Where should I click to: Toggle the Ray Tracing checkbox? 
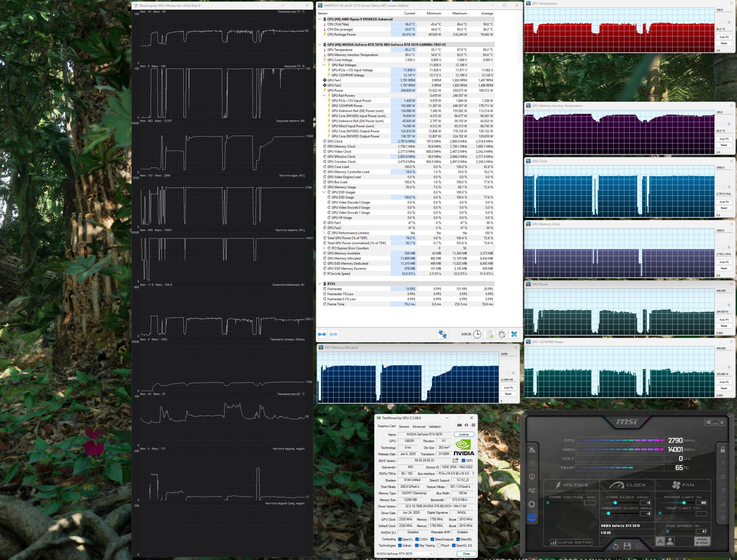tap(417, 546)
